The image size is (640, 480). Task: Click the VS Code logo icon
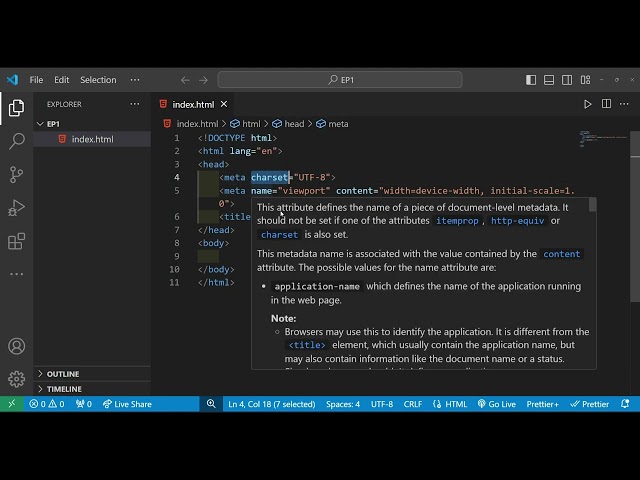[x=12, y=80]
